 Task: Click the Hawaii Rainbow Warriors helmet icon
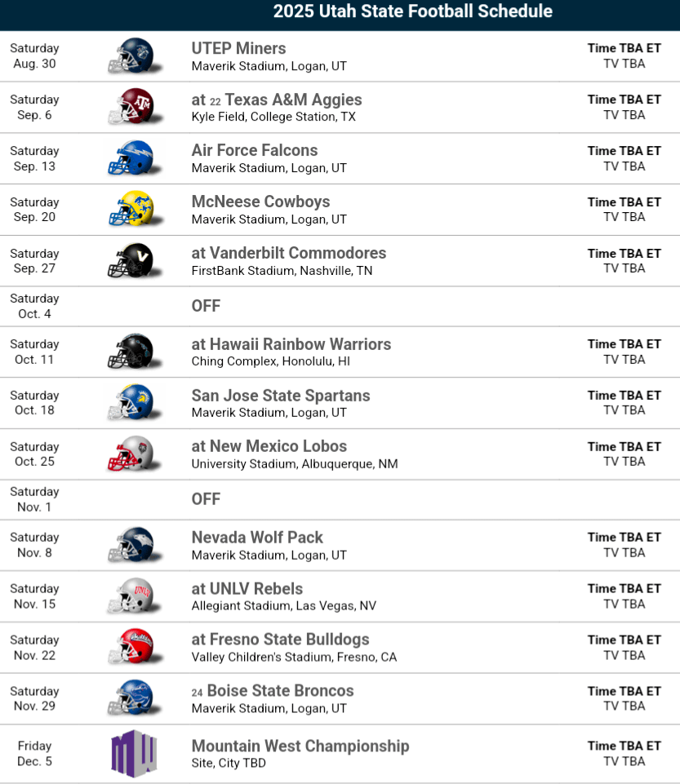(131, 352)
